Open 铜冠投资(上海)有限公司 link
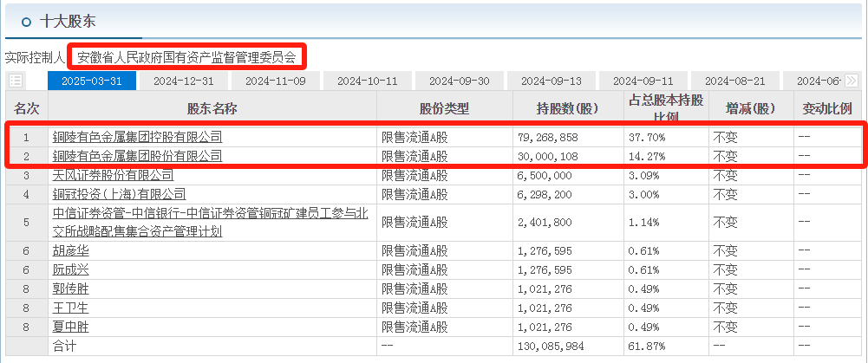 tap(119, 194)
